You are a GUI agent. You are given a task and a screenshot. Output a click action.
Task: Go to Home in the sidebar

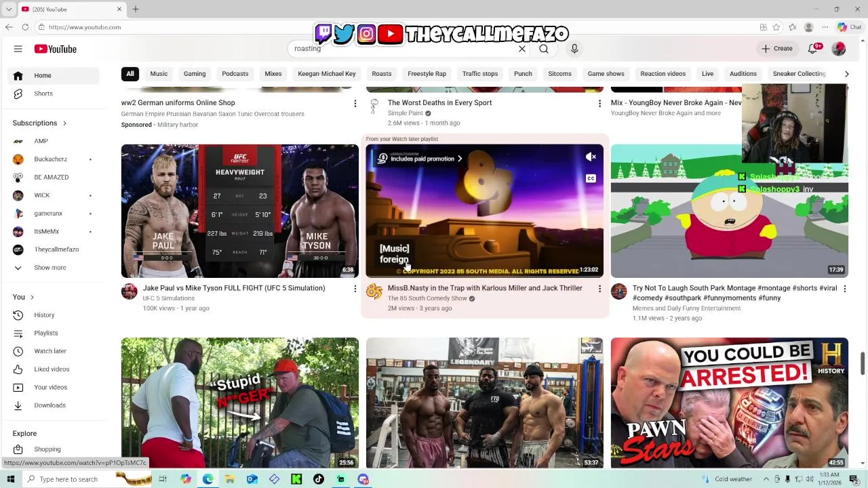[54, 75]
